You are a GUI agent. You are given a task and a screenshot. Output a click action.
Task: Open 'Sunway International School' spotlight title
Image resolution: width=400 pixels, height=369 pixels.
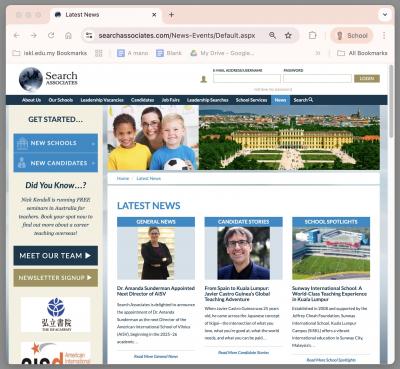(329, 294)
